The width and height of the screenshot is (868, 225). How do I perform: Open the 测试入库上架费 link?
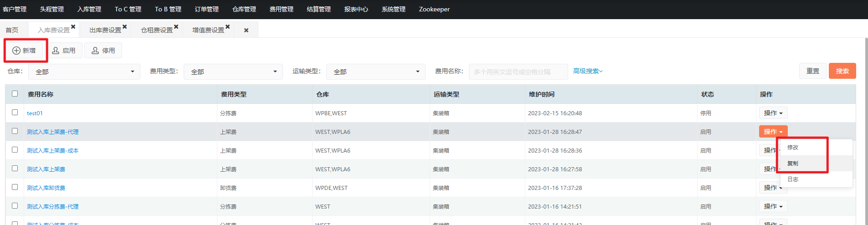46,169
